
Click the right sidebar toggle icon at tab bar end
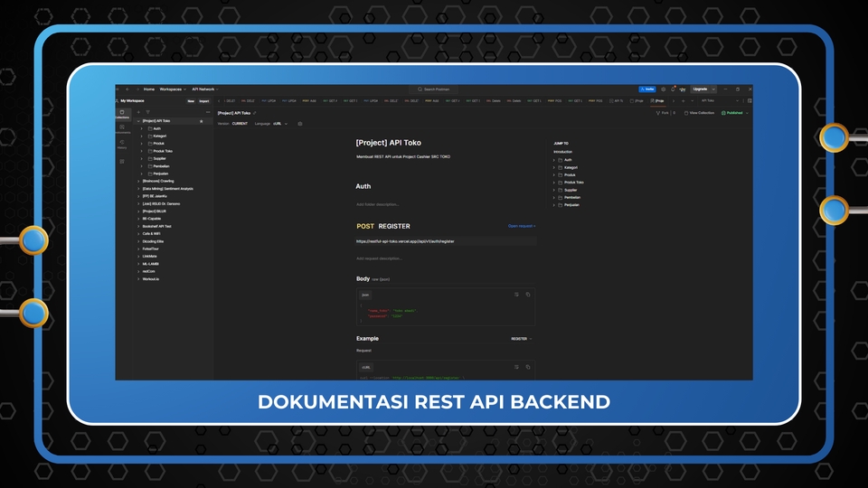pos(750,100)
